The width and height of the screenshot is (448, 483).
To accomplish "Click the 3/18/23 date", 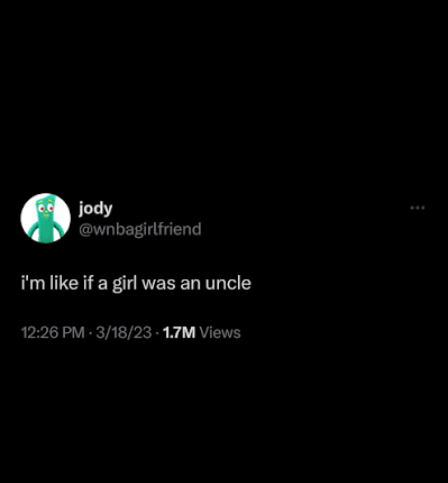I will (x=124, y=333).
